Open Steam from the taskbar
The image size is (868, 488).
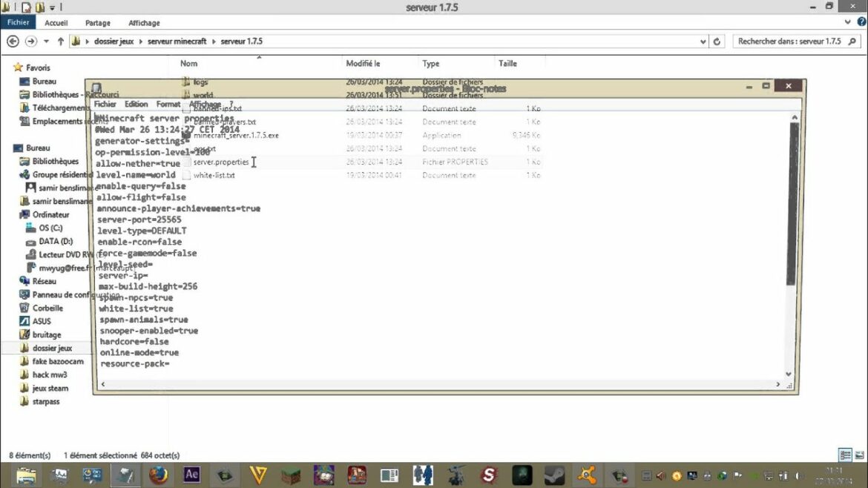coord(554,475)
